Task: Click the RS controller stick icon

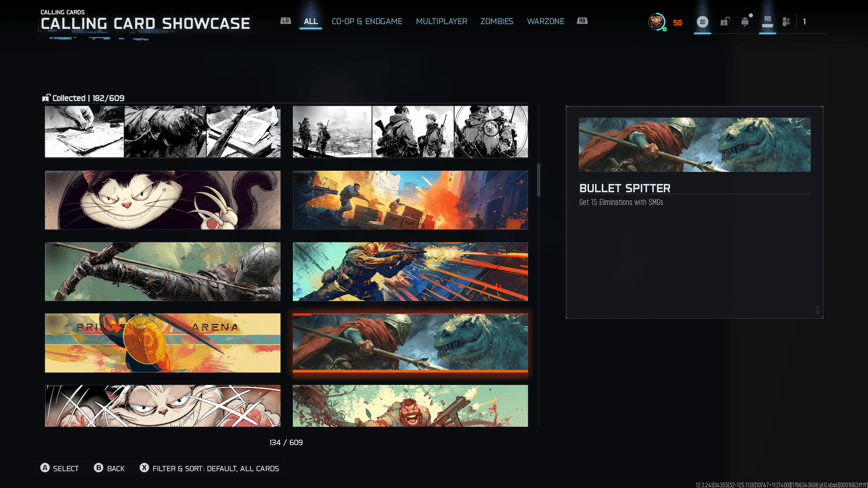Action: click(768, 22)
